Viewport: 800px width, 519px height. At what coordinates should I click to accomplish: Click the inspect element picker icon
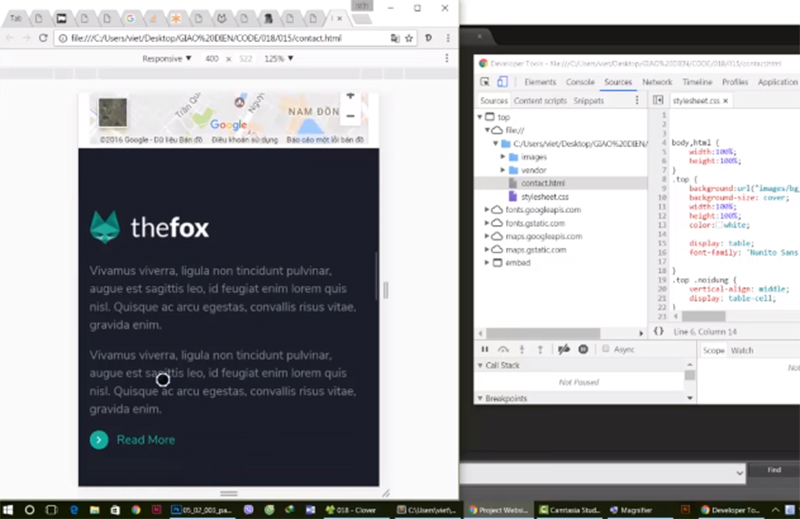point(485,82)
